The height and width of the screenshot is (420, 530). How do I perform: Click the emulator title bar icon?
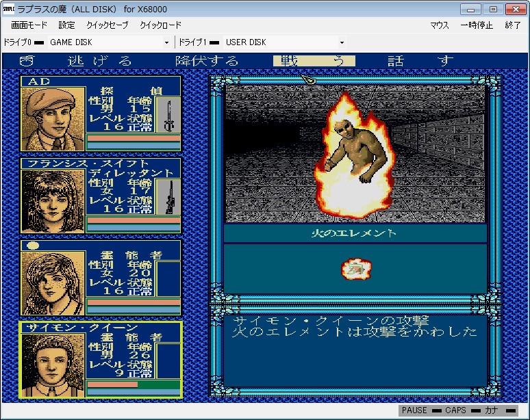point(8,9)
